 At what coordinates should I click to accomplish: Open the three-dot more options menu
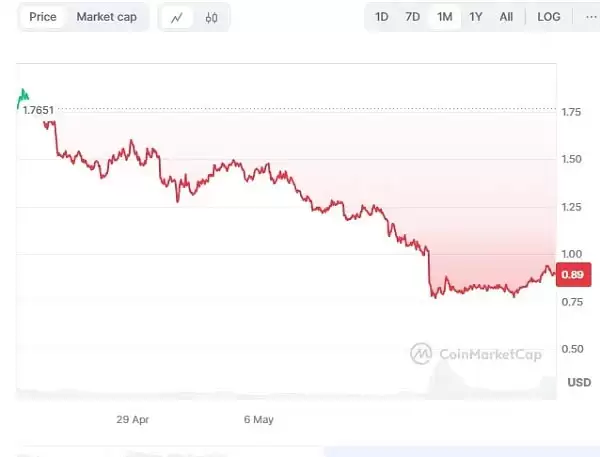(585, 17)
